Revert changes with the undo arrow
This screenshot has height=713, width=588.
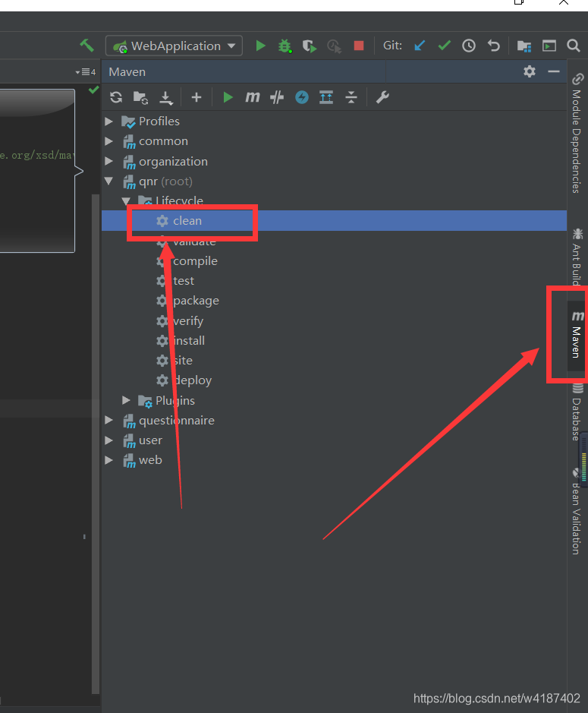coord(493,46)
